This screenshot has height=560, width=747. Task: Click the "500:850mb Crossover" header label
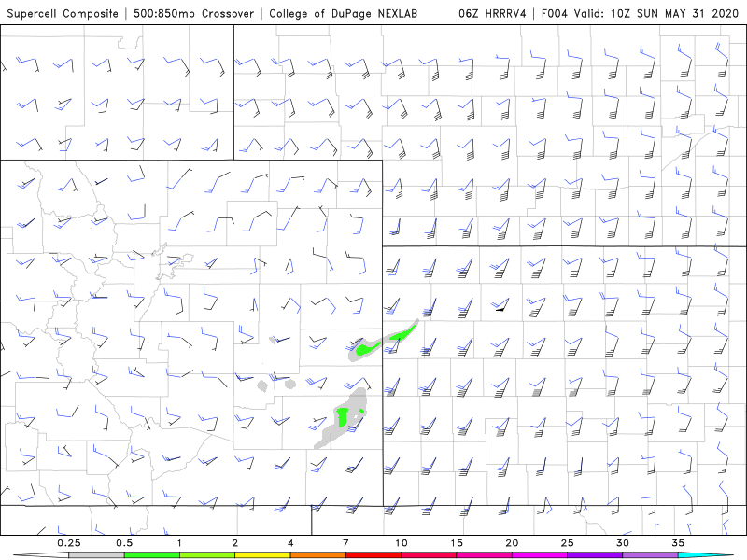(193, 14)
